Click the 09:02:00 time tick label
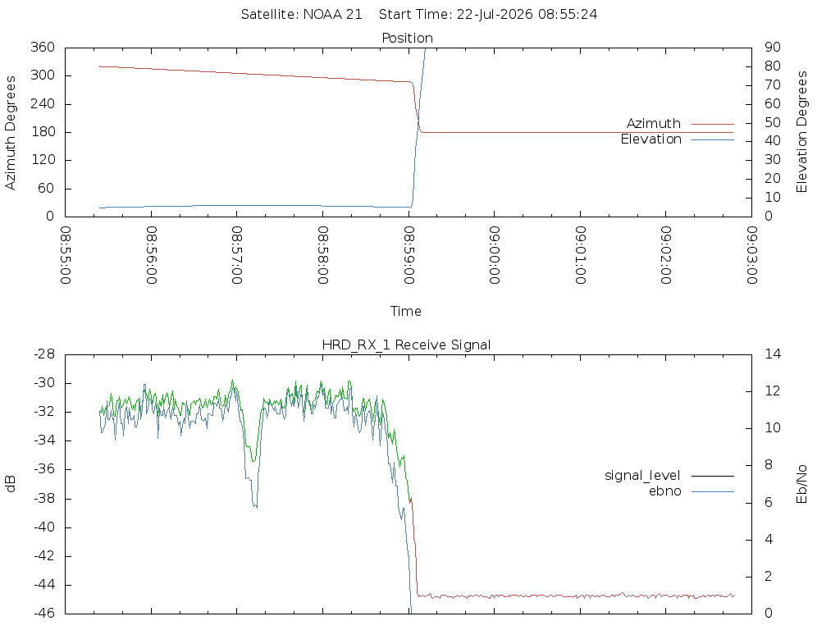 point(666,255)
